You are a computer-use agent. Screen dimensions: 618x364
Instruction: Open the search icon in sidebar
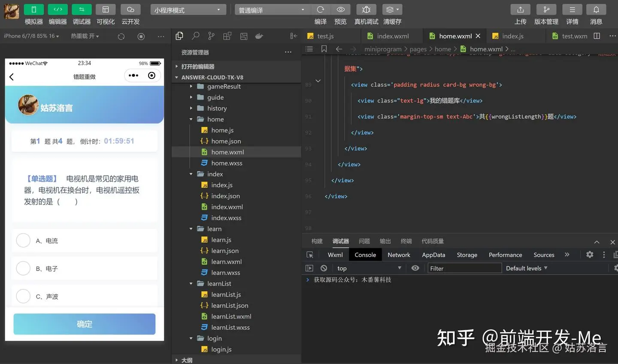[x=196, y=36]
